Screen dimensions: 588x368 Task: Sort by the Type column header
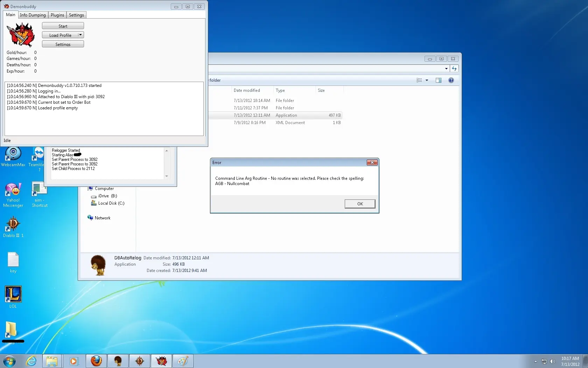tap(294, 90)
